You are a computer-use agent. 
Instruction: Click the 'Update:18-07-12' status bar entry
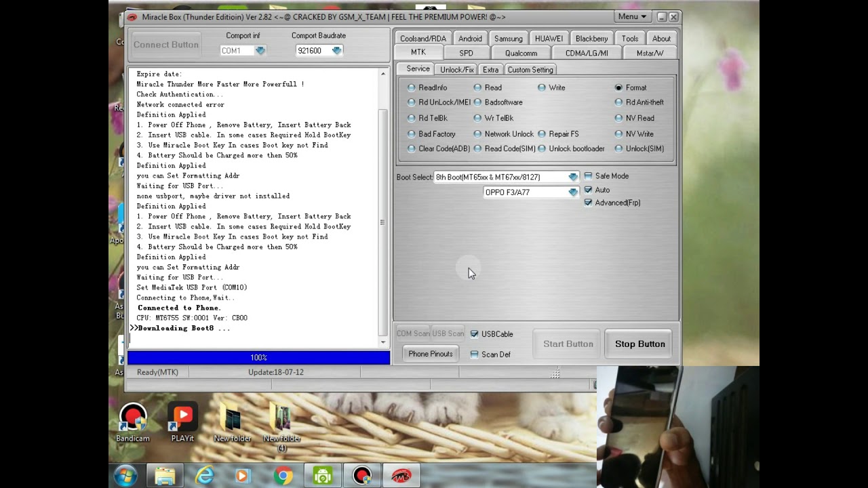pyautogui.click(x=276, y=372)
